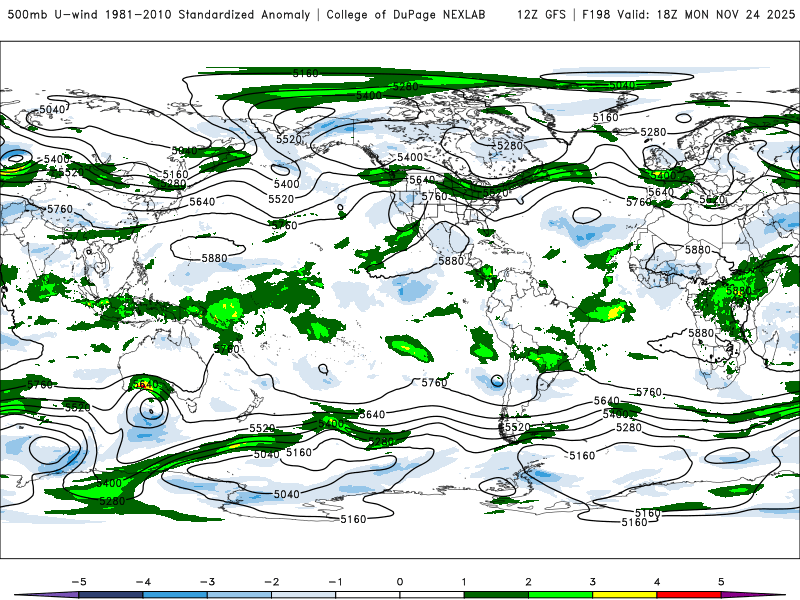The width and height of the screenshot is (800, 600).
Task: Click the '-2' colorbar tick label
Action: 271,582
